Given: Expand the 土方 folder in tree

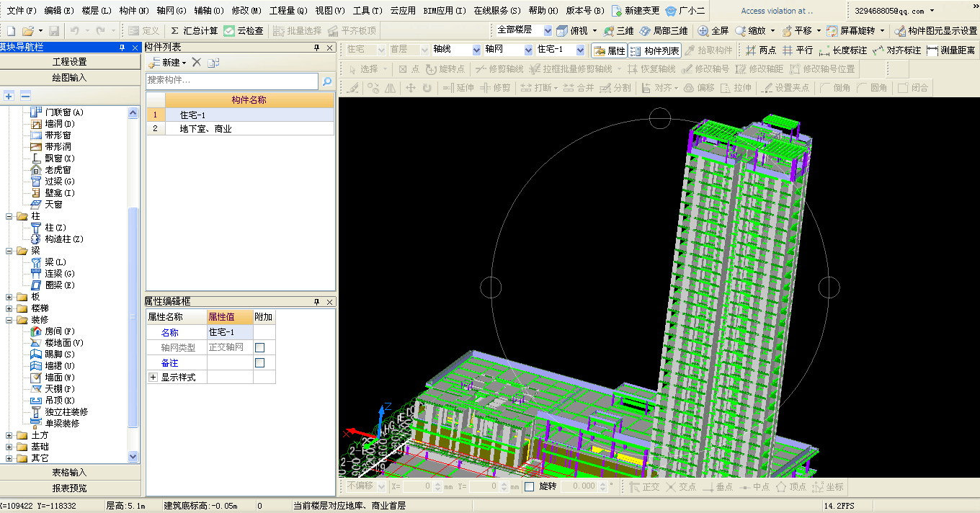Looking at the screenshot, I should click(x=9, y=435).
